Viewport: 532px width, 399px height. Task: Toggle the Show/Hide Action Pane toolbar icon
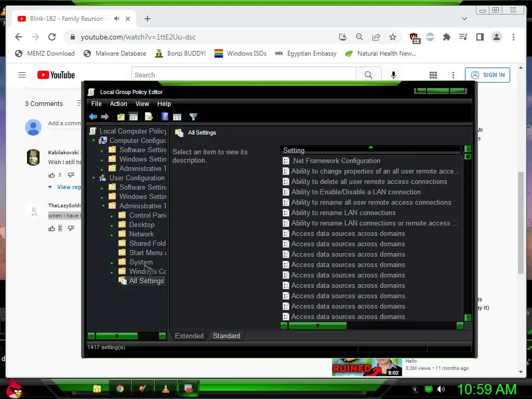(177, 117)
